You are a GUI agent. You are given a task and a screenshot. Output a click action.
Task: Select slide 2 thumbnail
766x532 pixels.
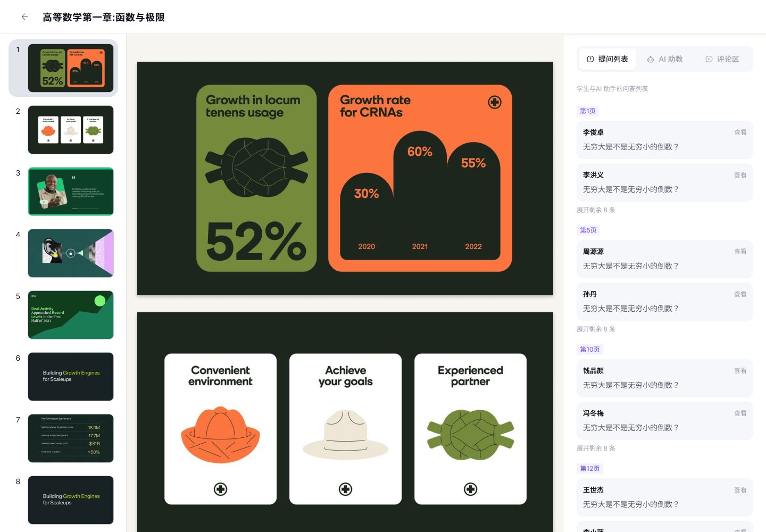click(71, 130)
